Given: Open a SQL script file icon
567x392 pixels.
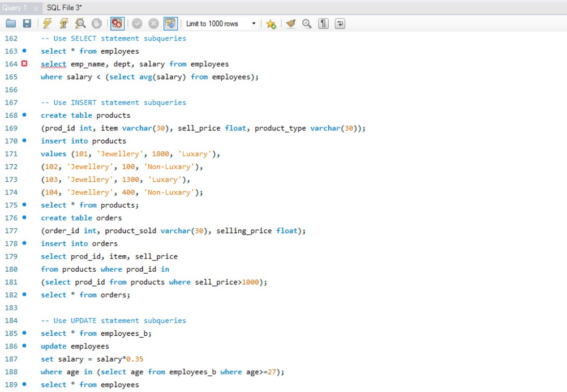Looking at the screenshot, I should (x=11, y=24).
